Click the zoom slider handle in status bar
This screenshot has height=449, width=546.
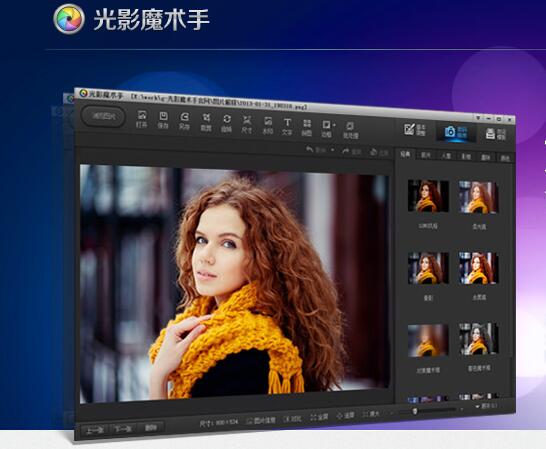click(415, 411)
